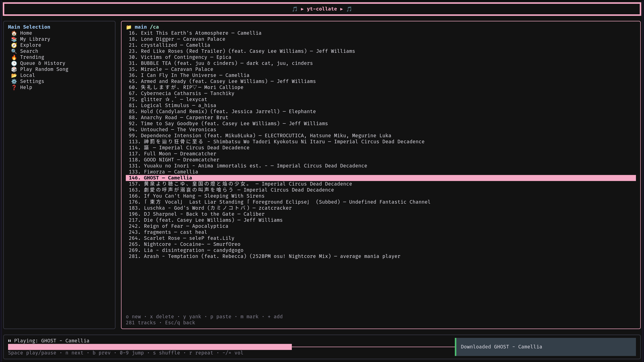Image resolution: width=644 pixels, height=362 pixels.
Task: Click the Downloaded GHOST - Camellia notification
Action: [545, 347]
